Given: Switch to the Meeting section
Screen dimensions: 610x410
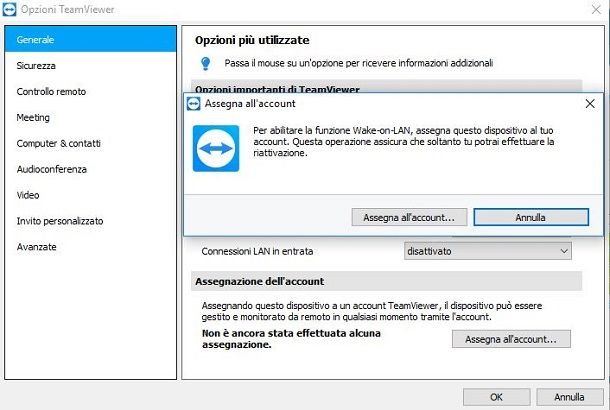Looking at the screenshot, I should point(90,117).
